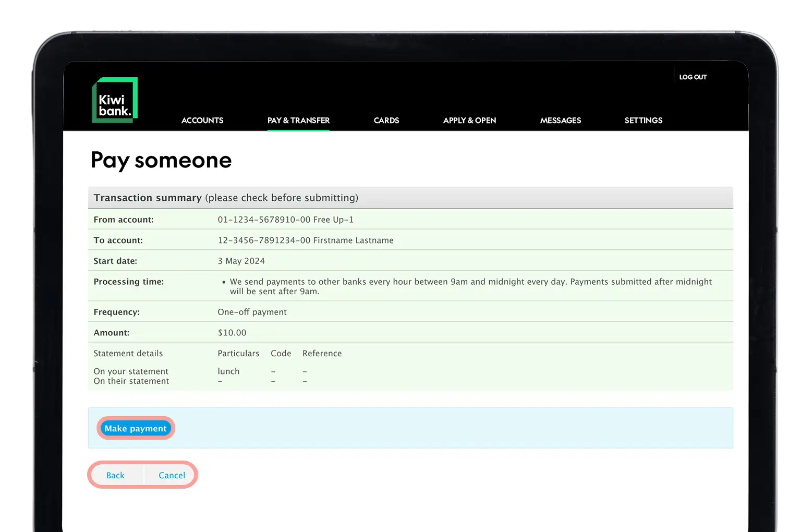Confirm with Make payment button

[x=136, y=428]
